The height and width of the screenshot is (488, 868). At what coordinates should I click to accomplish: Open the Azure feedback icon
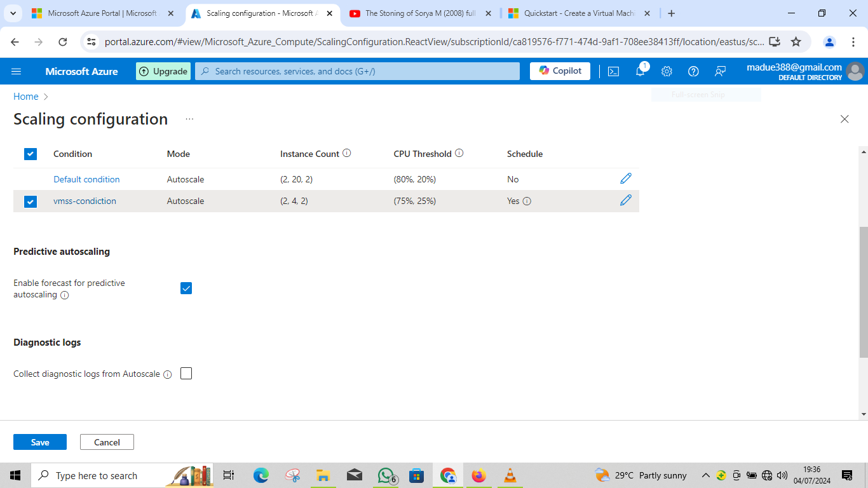click(x=720, y=71)
